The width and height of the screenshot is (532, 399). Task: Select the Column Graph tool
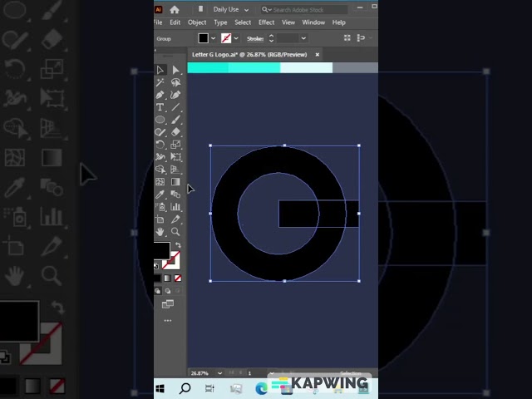tap(175, 207)
